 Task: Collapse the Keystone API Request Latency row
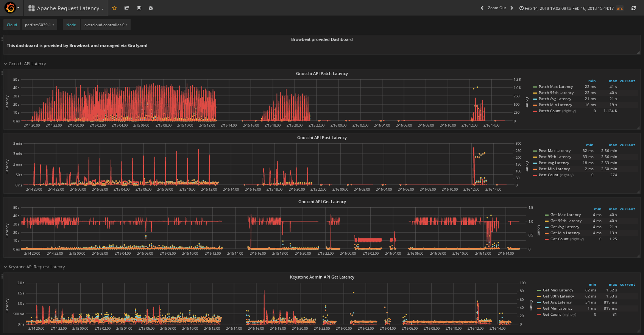(34, 267)
